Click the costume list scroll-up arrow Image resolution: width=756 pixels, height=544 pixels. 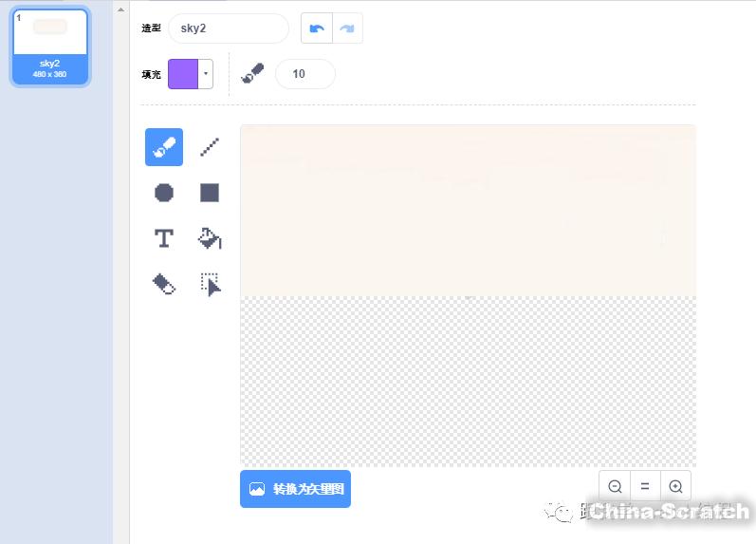120,9
